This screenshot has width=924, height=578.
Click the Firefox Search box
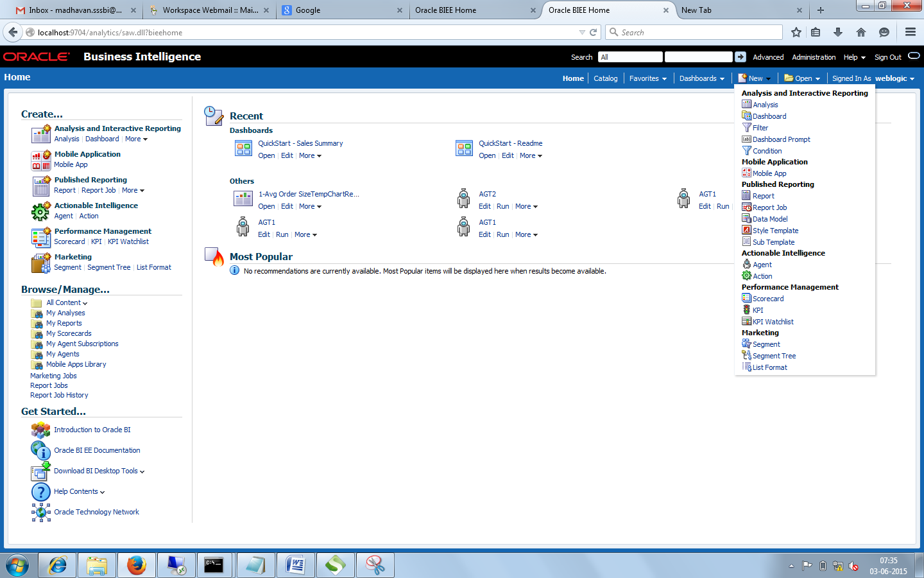tap(695, 32)
